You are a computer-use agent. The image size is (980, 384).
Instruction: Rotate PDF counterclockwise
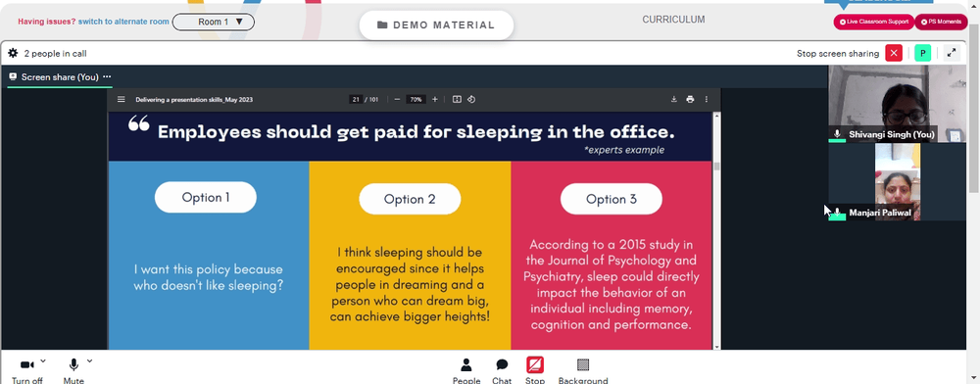click(472, 99)
